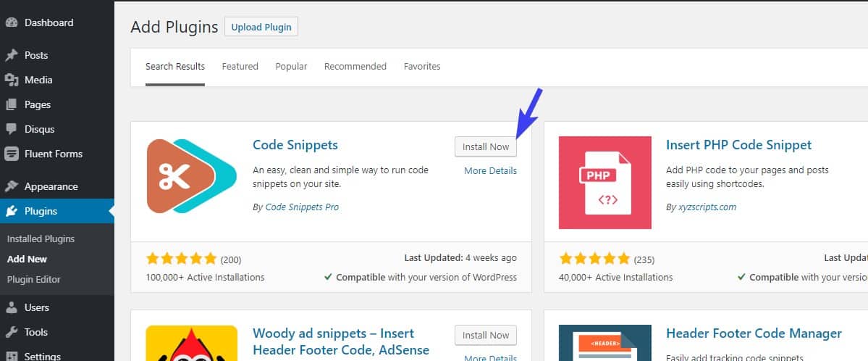Switch to the Popular tab
Viewport: 868px width, 361px height.
[291, 67]
